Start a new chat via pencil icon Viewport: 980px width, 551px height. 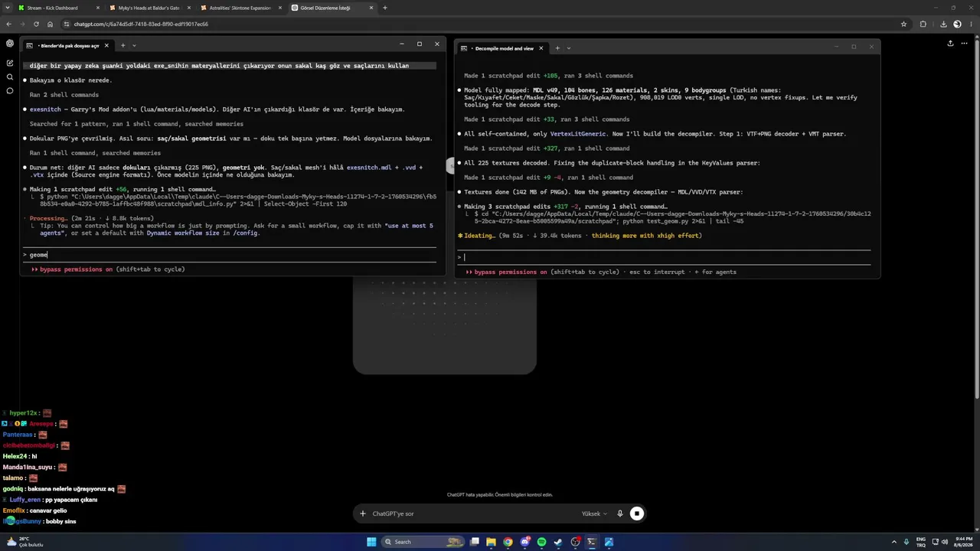click(x=9, y=63)
